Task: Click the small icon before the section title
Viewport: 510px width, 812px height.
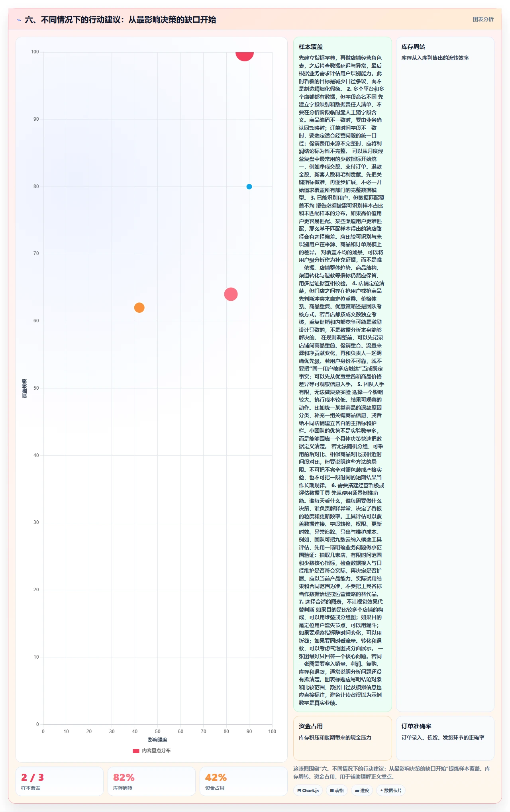Action: [19, 20]
